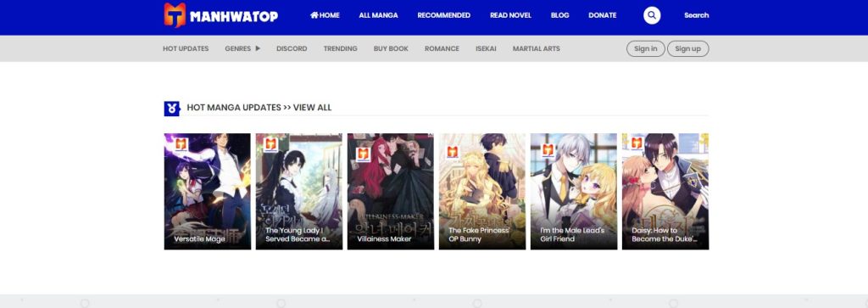
Task: Open the DISCORD link
Action: click(292, 48)
